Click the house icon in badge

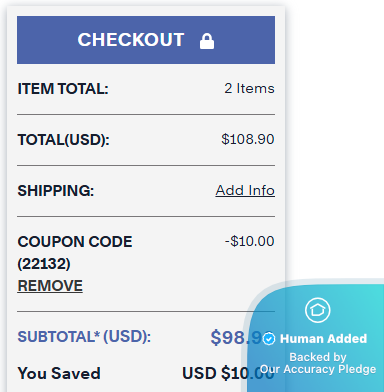[318, 310]
